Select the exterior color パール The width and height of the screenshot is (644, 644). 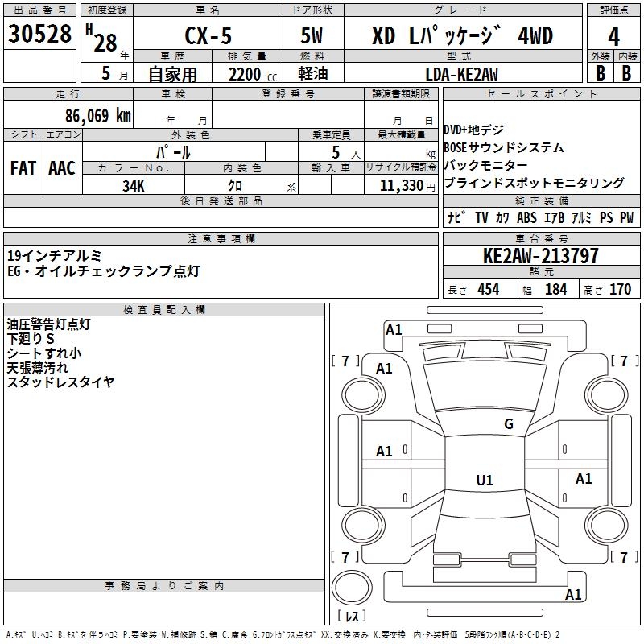point(173,152)
